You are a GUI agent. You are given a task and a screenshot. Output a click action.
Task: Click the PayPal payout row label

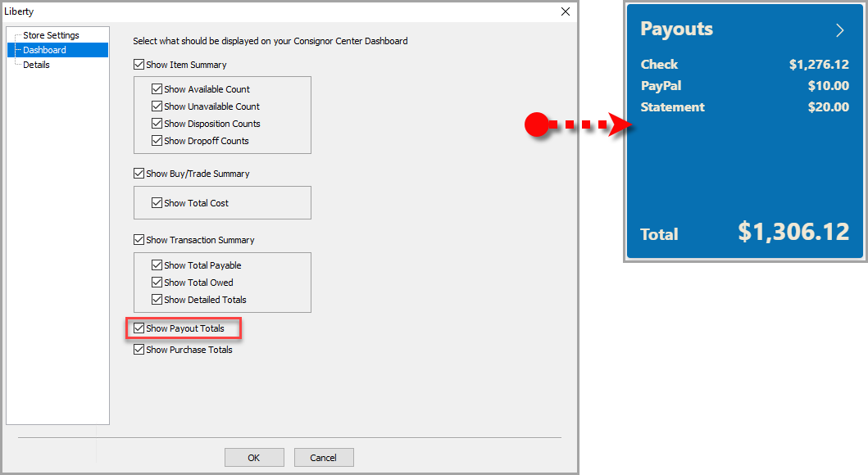pyautogui.click(x=661, y=86)
